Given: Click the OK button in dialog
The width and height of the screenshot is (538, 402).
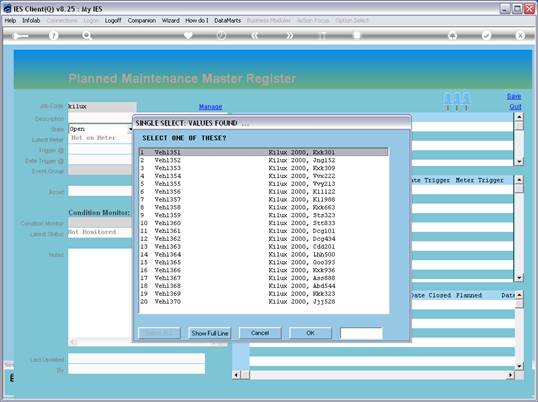Looking at the screenshot, I should (311, 333).
